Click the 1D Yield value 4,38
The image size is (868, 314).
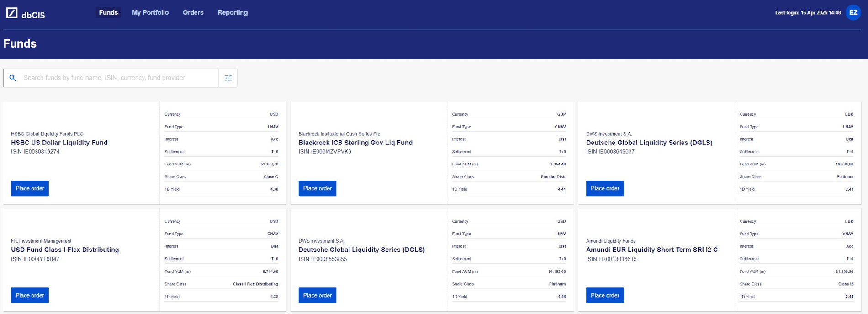point(274,297)
